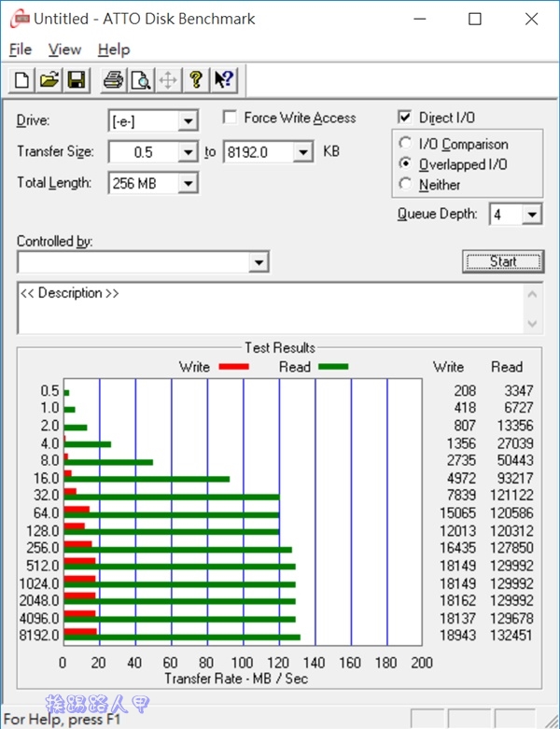Click read value 3347
The width and height of the screenshot is (560, 729).
click(519, 391)
